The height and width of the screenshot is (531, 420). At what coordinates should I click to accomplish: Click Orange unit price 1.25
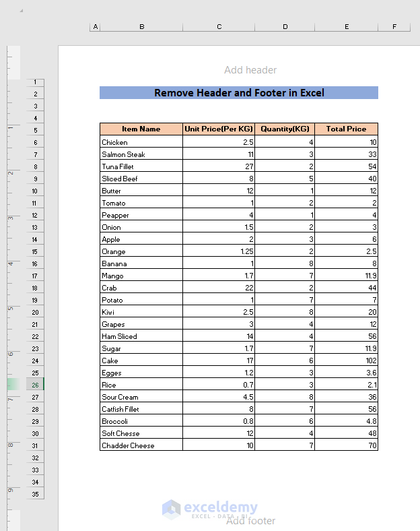click(x=219, y=251)
